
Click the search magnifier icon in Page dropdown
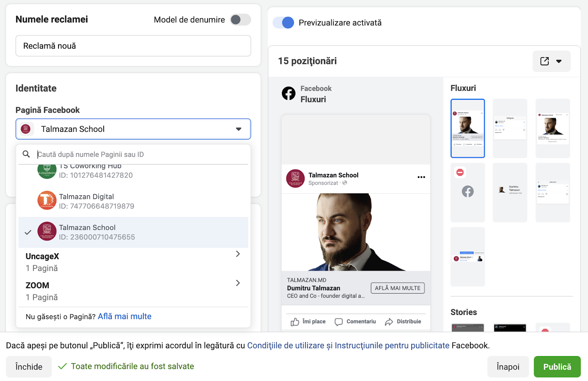pyautogui.click(x=26, y=154)
